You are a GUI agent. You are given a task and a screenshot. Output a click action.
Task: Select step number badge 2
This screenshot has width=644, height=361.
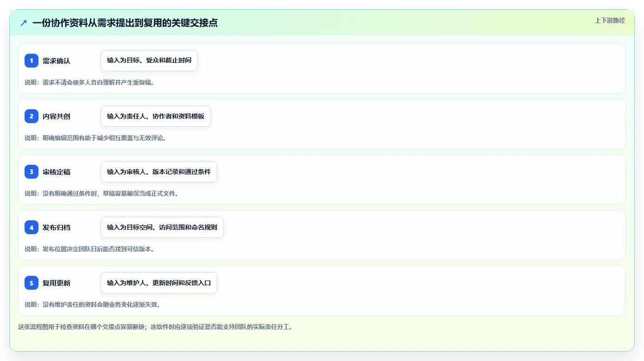(32, 116)
